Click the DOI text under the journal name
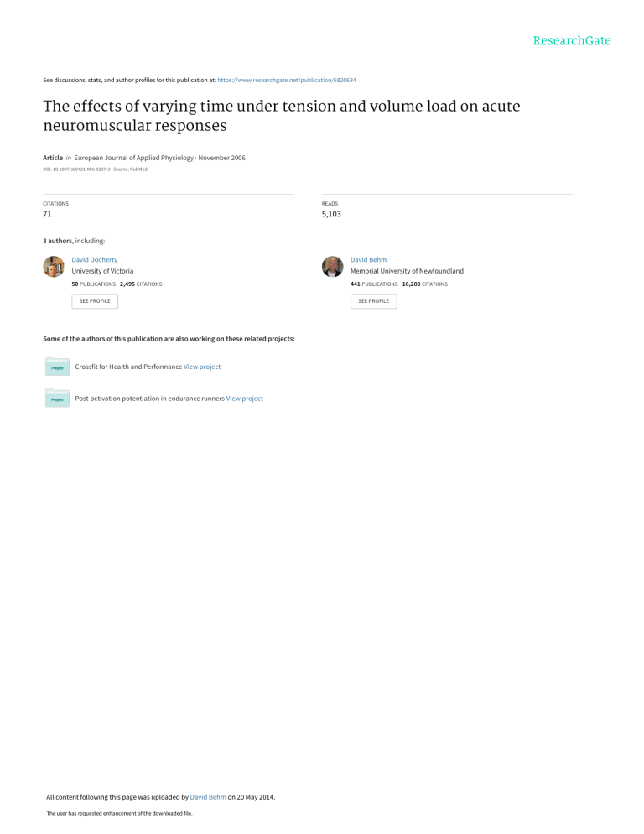Viewport: 644px width, 834px height. point(76,169)
